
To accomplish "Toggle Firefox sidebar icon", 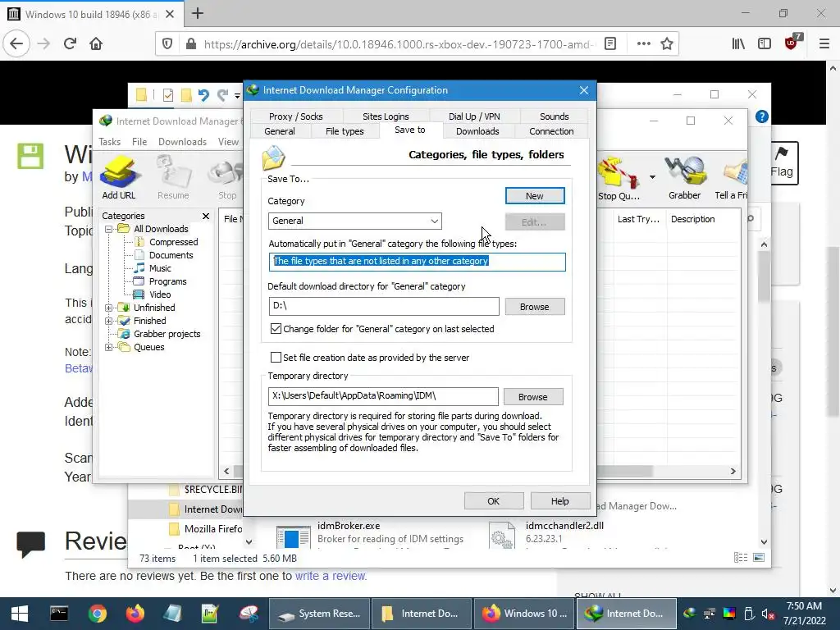I will point(765,44).
